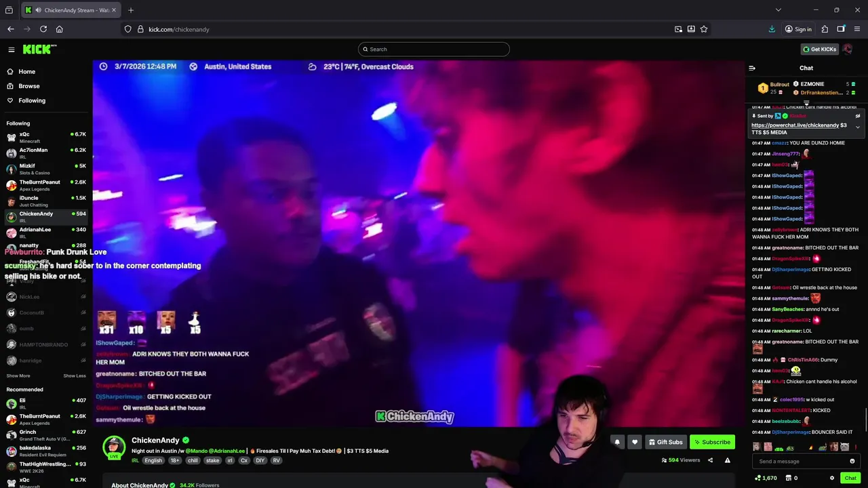Hide the pinned message
The image size is (868, 488).
(x=857, y=116)
